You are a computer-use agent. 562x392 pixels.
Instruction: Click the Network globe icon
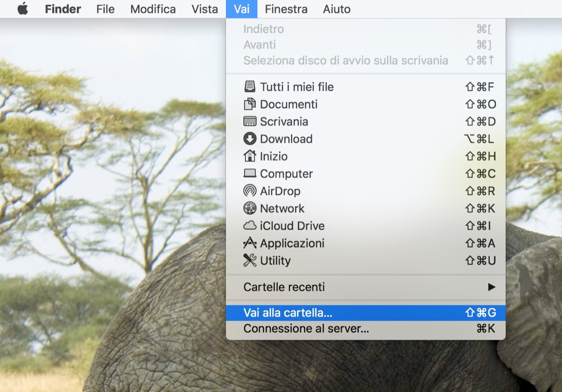(250, 208)
